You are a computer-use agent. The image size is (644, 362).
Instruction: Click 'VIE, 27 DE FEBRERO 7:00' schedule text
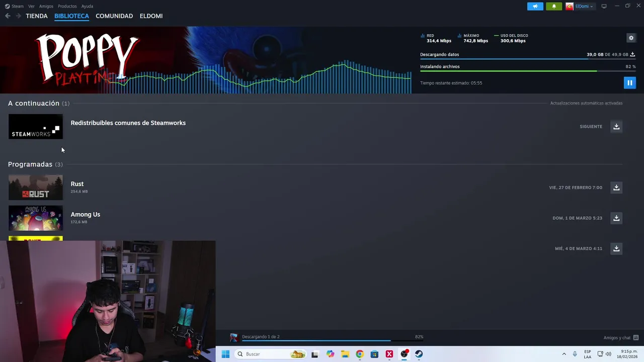576,188
